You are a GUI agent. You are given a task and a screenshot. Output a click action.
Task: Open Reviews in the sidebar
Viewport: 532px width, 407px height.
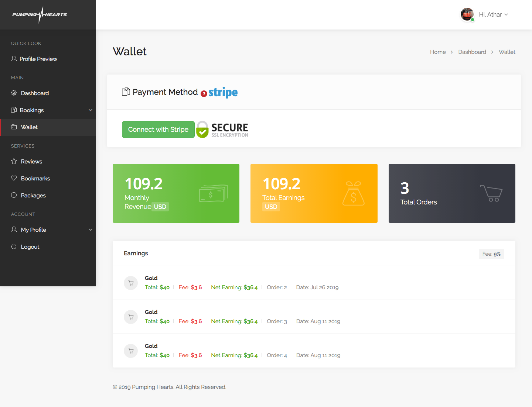pos(48,161)
